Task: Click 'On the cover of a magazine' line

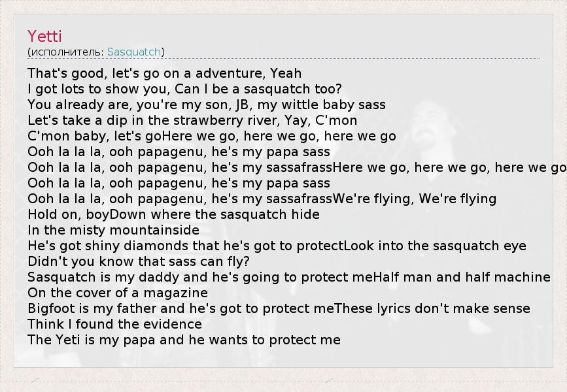Action: pos(118,293)
